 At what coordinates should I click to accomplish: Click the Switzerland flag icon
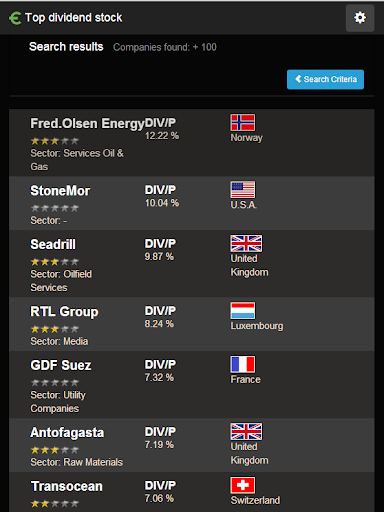(x=243, y=485)
